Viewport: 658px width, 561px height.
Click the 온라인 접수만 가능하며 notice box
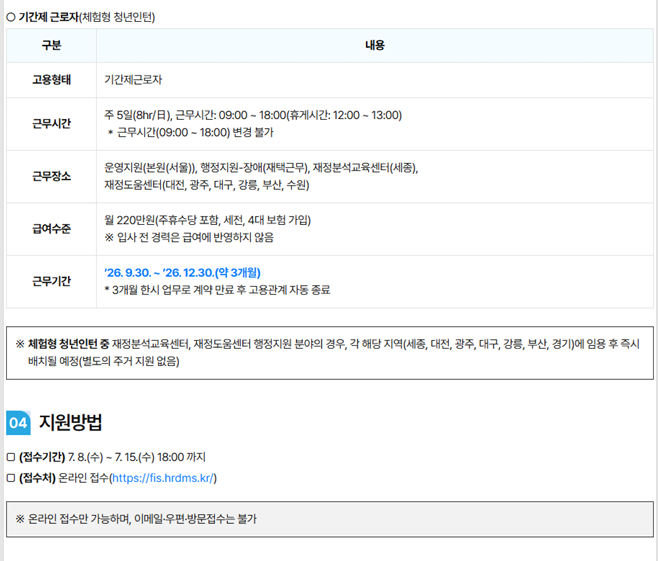pos(330,519)
